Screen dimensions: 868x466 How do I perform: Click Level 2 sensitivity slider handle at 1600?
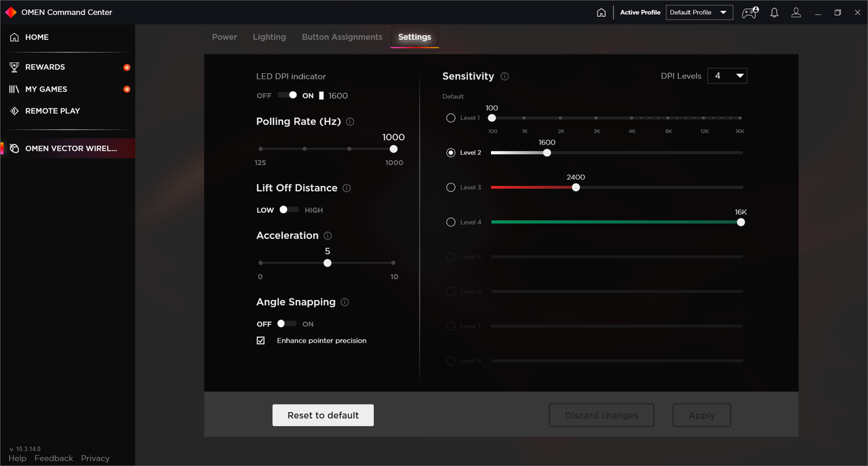[547, 153]
